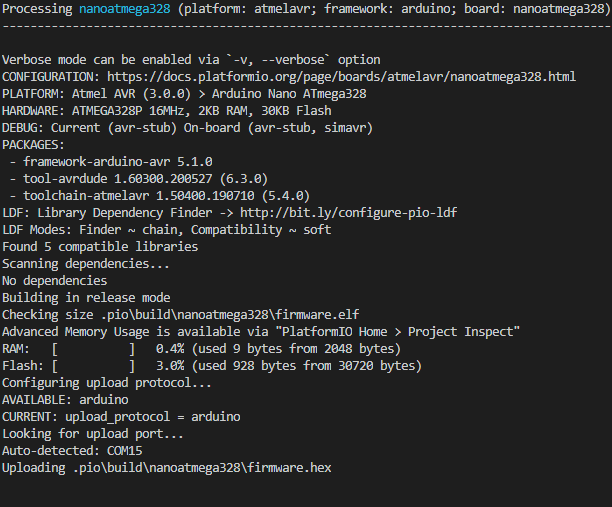Open the PlatformIO docs configuration URL
The image size is (612, 507).
pos(341,76)
